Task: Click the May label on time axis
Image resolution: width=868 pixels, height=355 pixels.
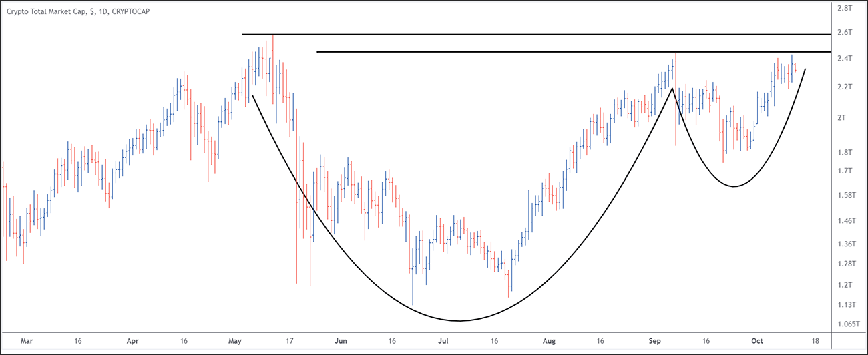Action: (x=235, y=340)
